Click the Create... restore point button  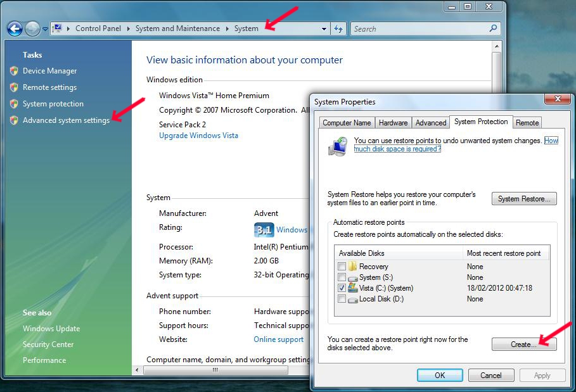pos(524,345)
